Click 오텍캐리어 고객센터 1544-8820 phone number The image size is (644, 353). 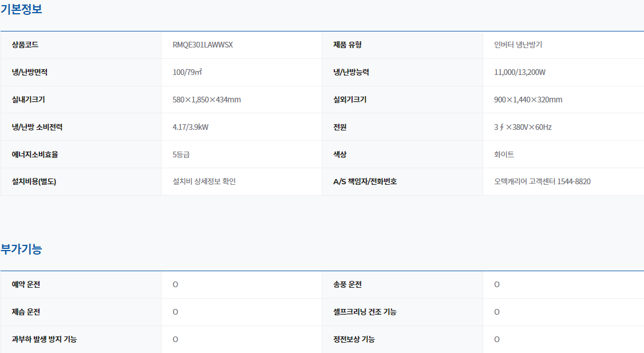[x=542, y=181]
